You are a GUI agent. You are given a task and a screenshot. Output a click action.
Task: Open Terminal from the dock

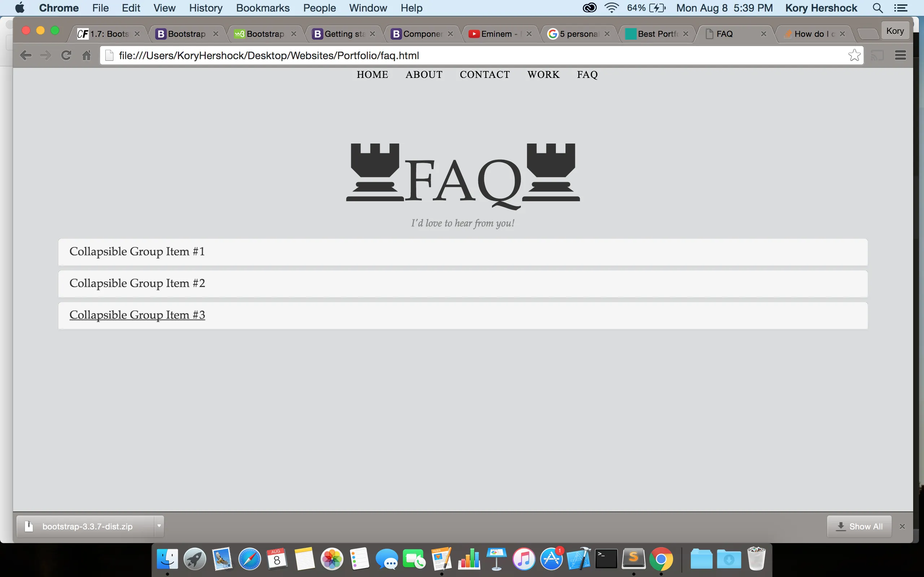(x=606, y=559)
